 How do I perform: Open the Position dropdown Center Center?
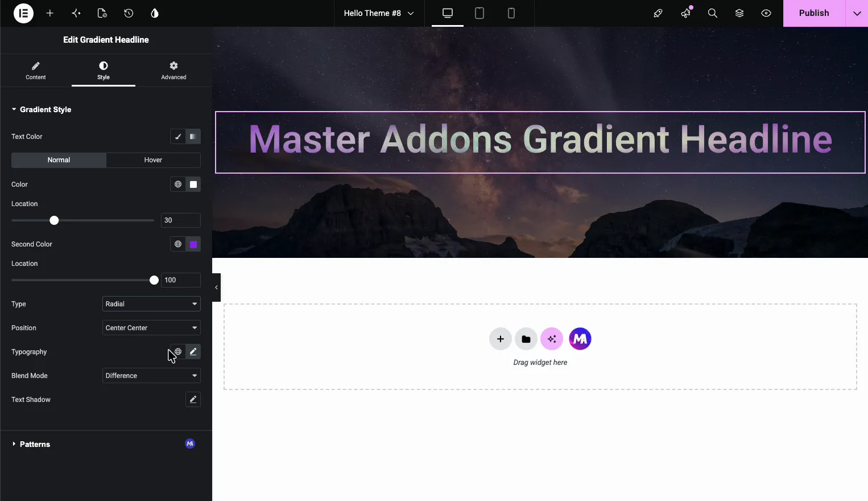click(x=151, y=328)
